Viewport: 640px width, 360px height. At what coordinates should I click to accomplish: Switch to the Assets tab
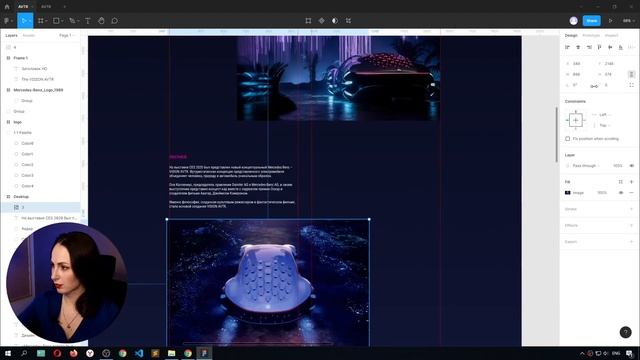click(29, 36)
